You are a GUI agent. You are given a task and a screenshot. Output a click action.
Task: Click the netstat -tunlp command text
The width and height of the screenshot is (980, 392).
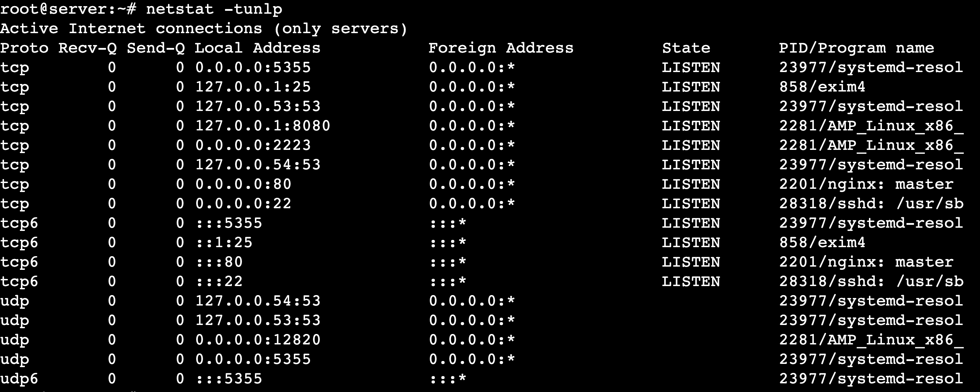(x=214, y=9)
